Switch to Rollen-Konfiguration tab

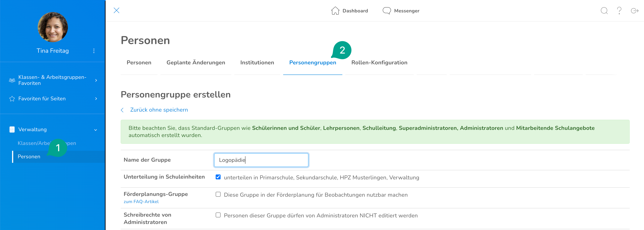coord(379,63)
